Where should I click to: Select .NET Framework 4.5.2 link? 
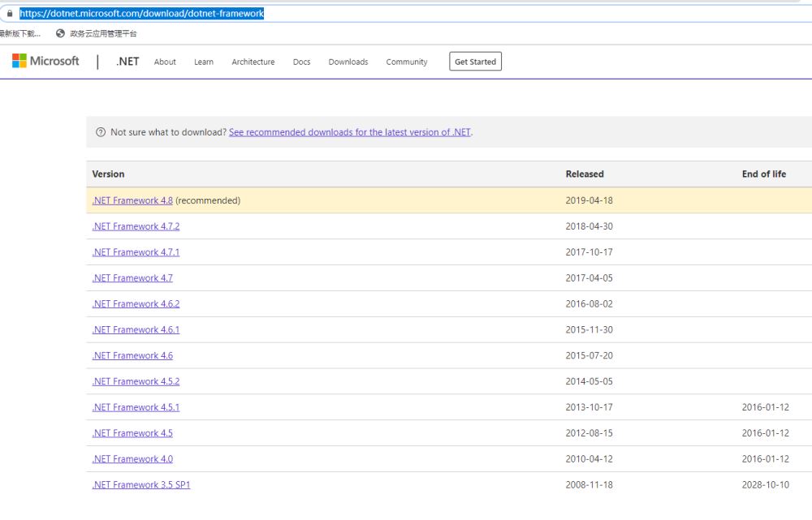(x=136, y=381)
